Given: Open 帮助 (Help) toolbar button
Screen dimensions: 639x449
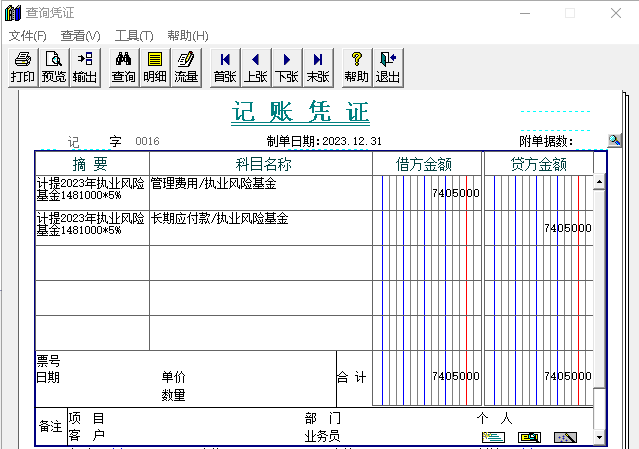Looking at the screenshot, I should [356, 67].
